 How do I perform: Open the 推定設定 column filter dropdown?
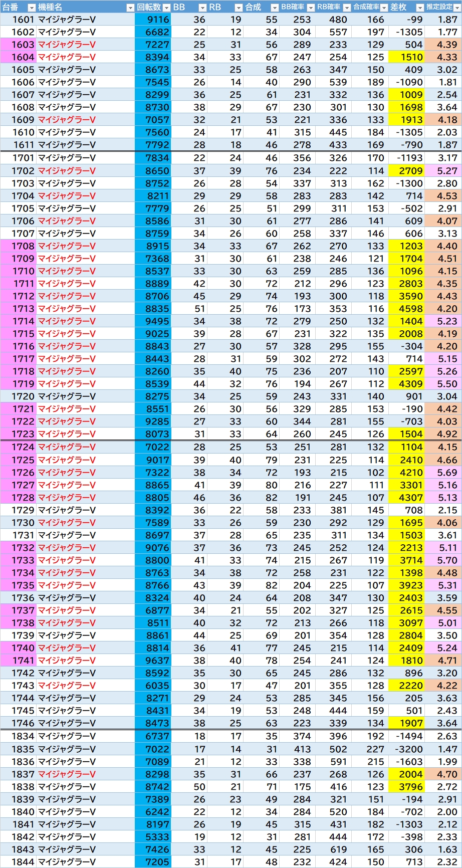[457, 8]
